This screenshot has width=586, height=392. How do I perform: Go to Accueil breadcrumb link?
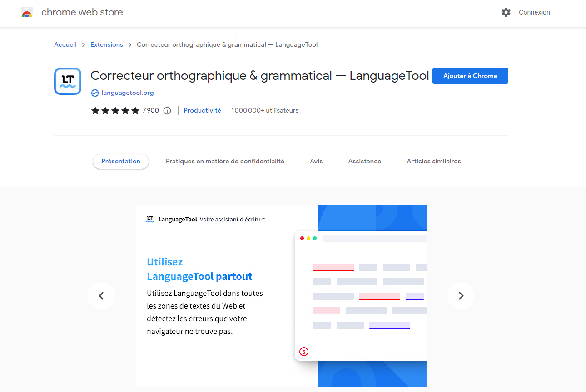[x=65, y=44]
